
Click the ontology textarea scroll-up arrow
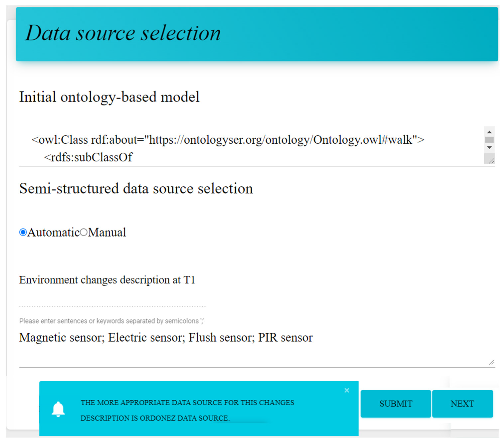pos(490,132)
